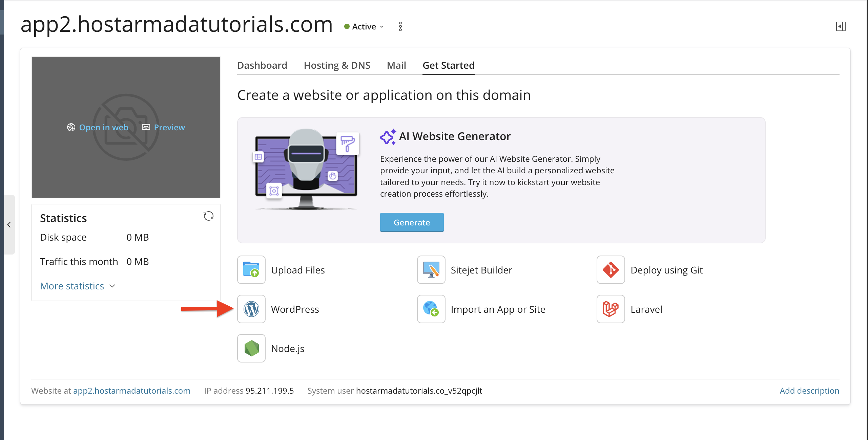This screenshot has height=440, width=868.
Task: Click Import an App or Site label
Action: pyautogui.click(x=498, y=309)
